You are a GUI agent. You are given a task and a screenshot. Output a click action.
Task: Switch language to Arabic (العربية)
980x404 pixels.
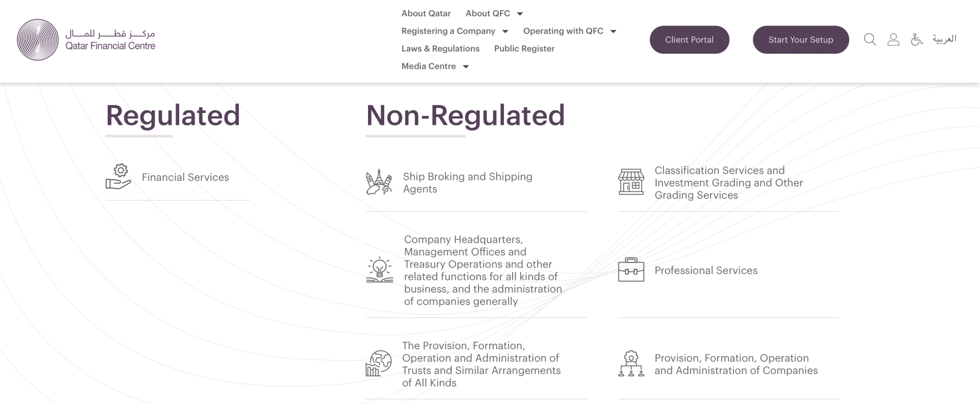(x=944, y=39)
